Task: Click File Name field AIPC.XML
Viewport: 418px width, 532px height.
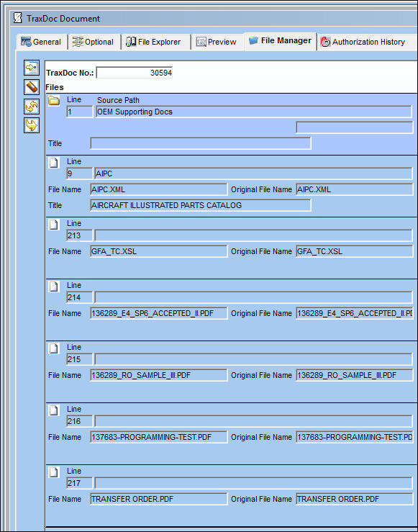Action: 159,189
